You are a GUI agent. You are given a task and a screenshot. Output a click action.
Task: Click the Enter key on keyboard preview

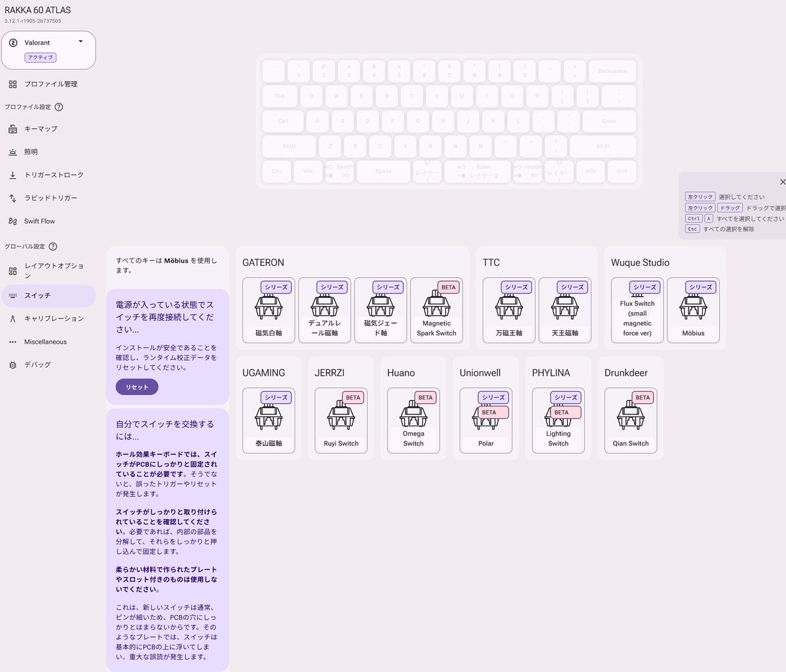tap(609, 121)
